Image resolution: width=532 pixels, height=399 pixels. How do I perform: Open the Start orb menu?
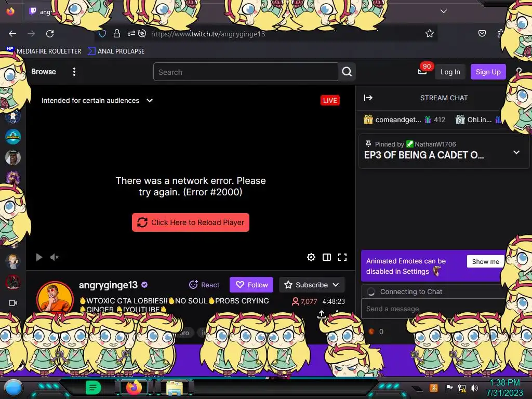14,388
